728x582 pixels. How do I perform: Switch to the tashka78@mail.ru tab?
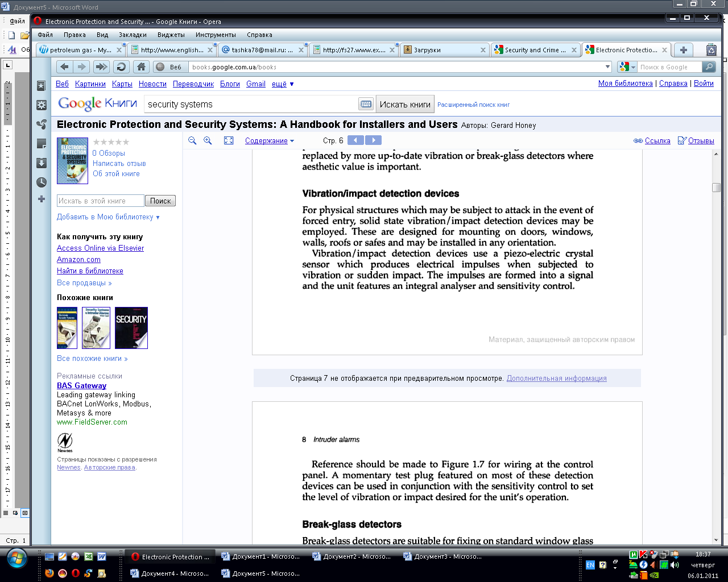coord(262,50)
